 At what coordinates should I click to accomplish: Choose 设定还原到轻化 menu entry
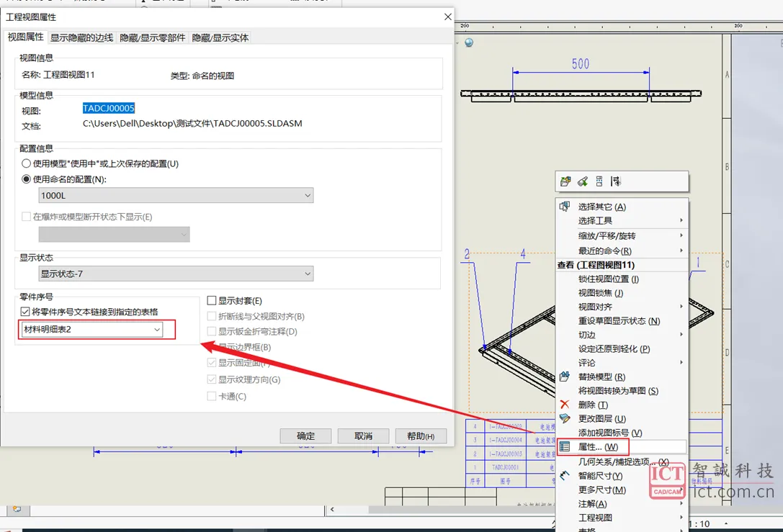(x=614, y=349)
